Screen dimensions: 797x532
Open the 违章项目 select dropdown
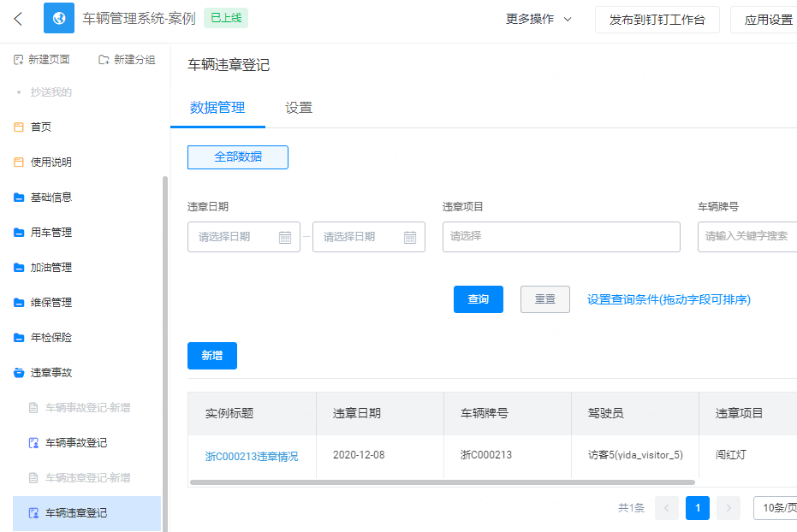[562, 237]
